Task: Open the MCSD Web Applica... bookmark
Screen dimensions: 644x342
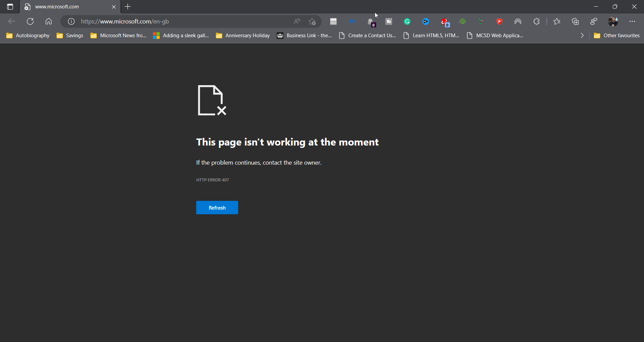Action: pyautogui.click(x=495, y=36)
